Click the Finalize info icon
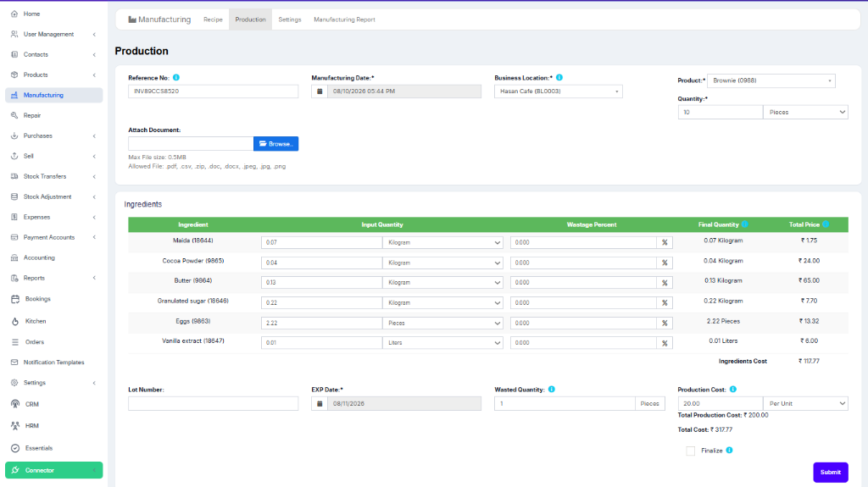The width and height of the screenshot is (868, 487). tap(729, 451)
